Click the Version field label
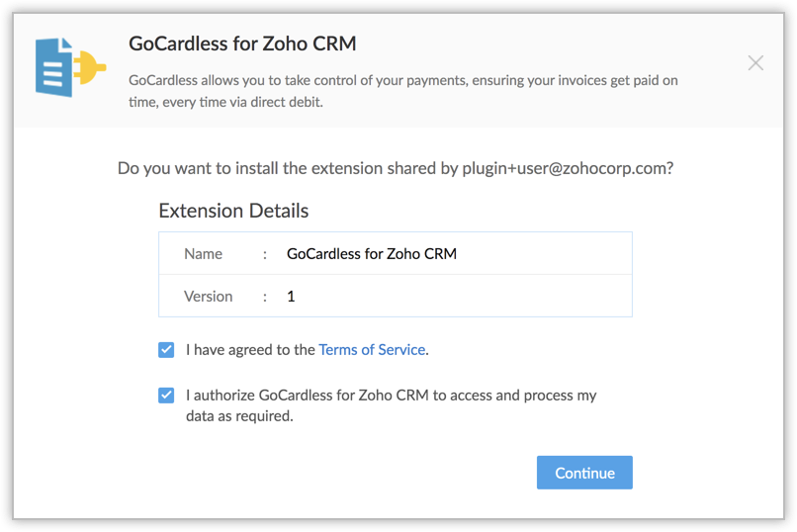The image size is (797, 532). pos(208,296)
